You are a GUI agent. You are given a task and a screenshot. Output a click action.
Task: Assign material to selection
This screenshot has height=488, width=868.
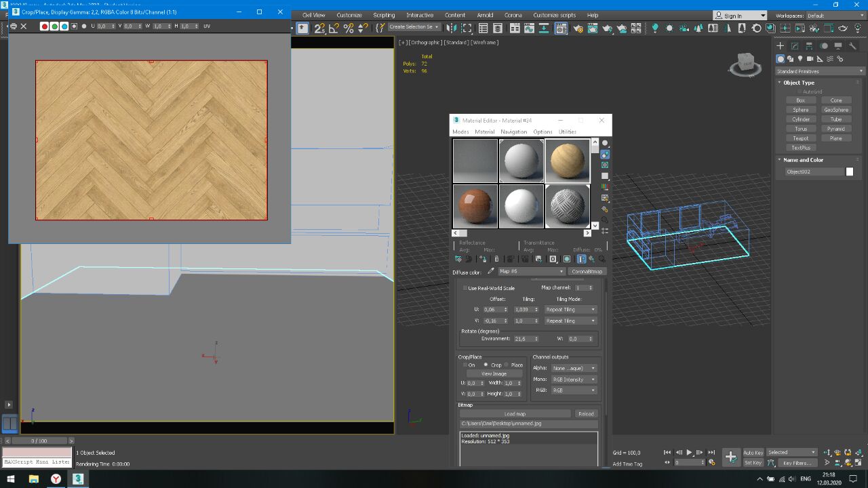(484, 259)
